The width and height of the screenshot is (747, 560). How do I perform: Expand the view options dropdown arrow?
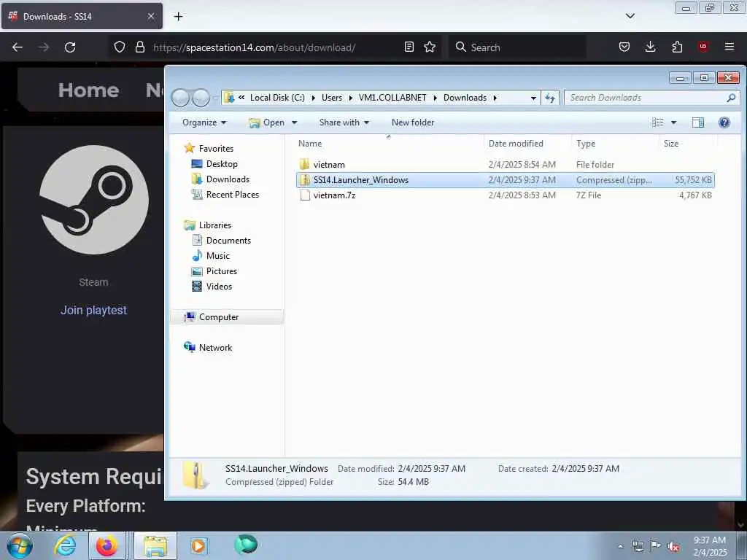[673, 122]
